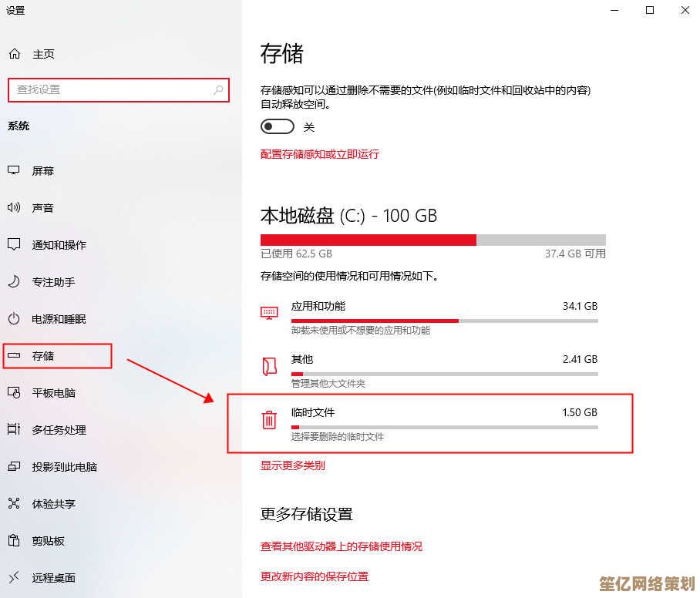Select 专注助手 in sidebar

pos(53,281)
